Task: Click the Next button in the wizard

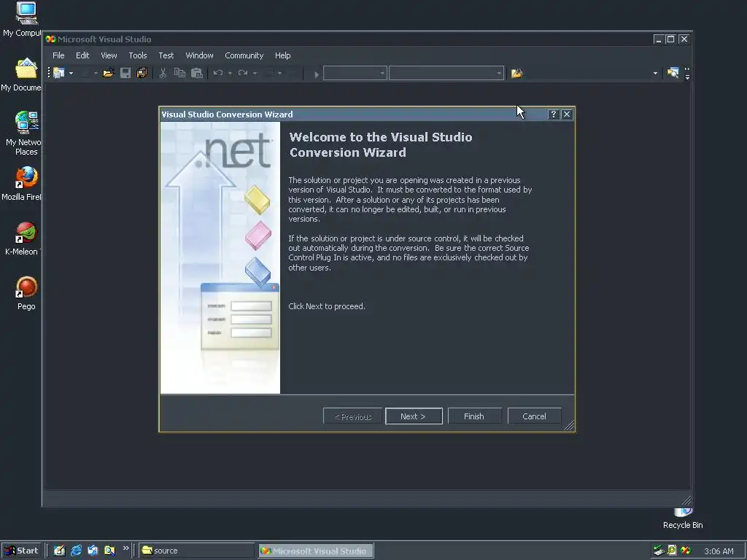Action: [x=414, y=416]
